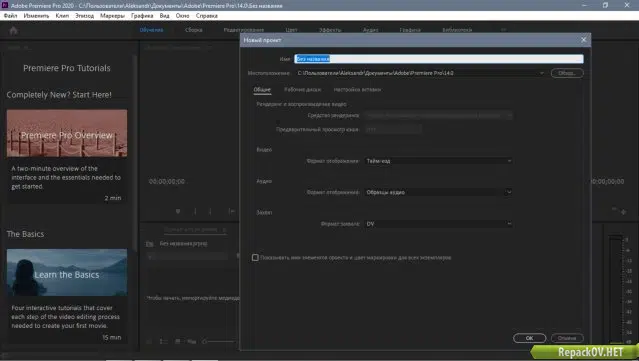Viewport: 639px width, 361px height.
Task: Expand the project location path dropdown
Action: click(x=542, y=73)
